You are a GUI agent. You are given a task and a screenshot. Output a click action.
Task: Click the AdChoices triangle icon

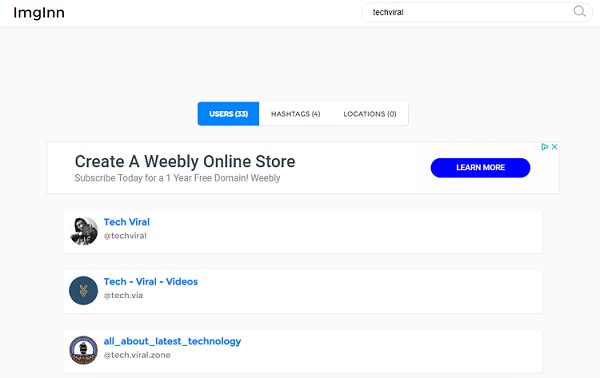(545, 147)
